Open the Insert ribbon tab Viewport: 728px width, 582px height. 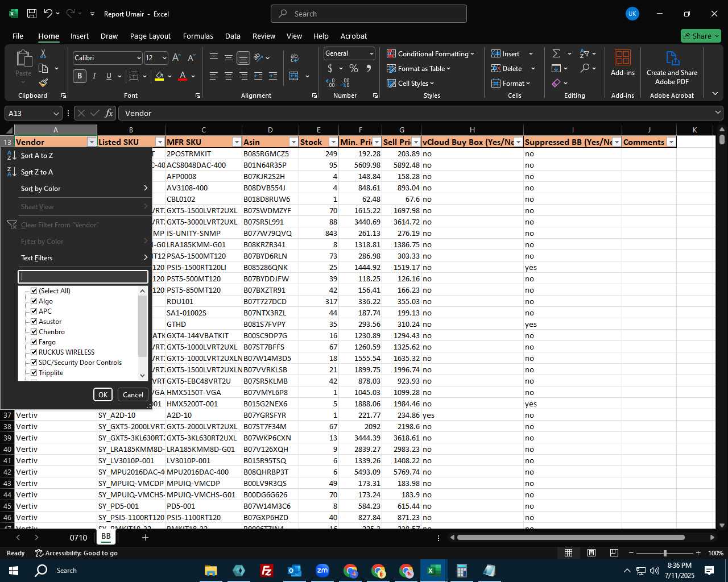tap(80, 36)
